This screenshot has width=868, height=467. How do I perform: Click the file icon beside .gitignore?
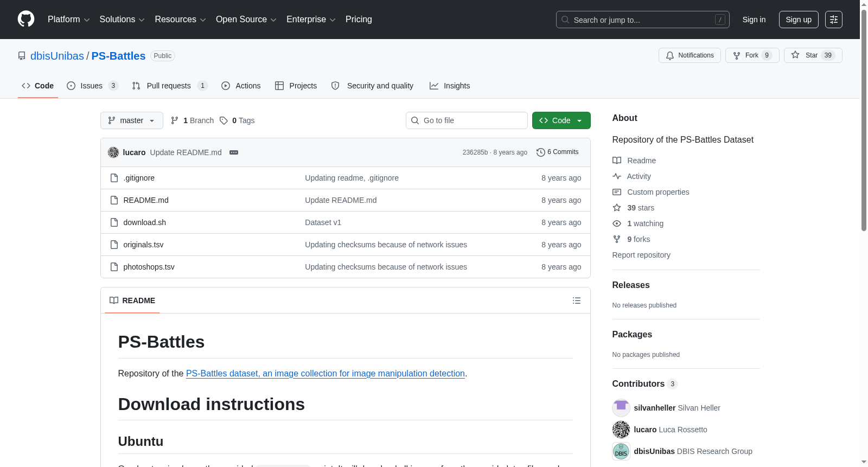tap(114, 178)
